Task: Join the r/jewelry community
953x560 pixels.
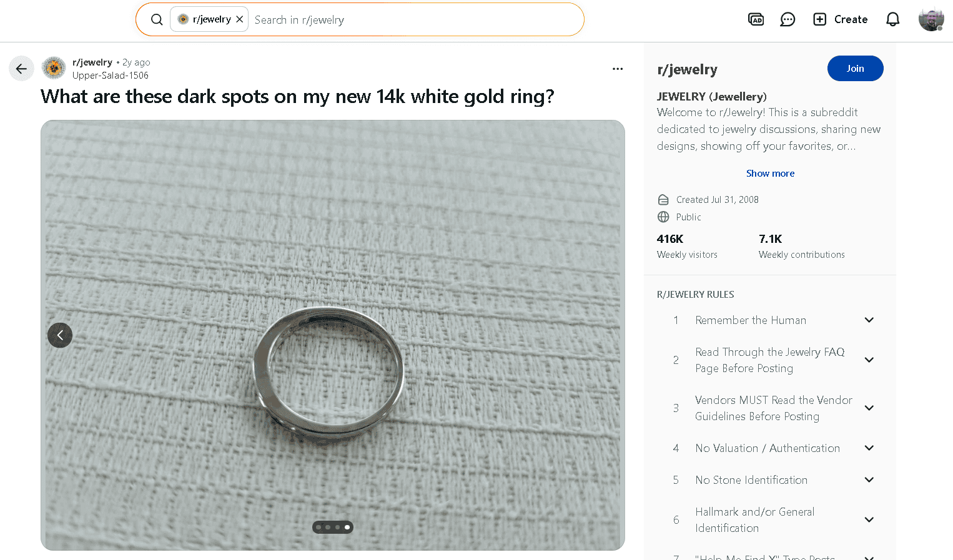Action: click(855, 68)
